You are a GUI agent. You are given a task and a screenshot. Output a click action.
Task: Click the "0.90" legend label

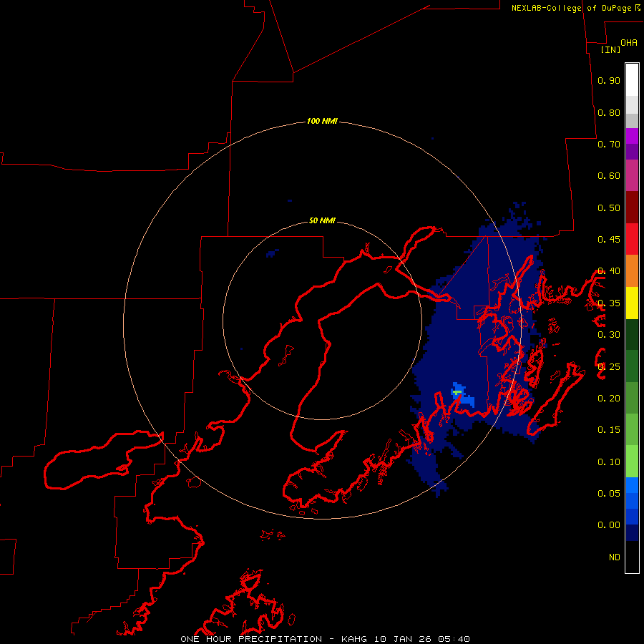[609, 80]
